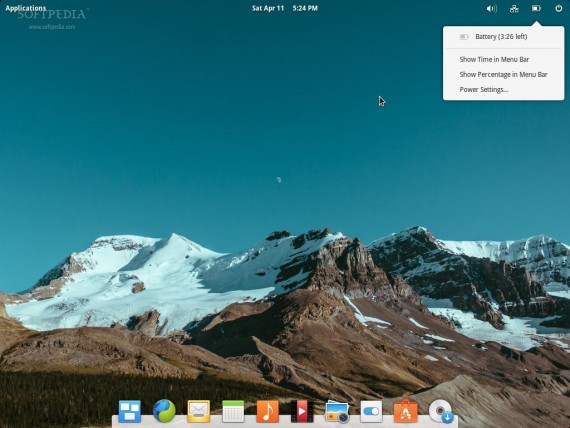Open the Calendar app in dock
The width and height of the screenshot is (570, 428).
(233, 411)
